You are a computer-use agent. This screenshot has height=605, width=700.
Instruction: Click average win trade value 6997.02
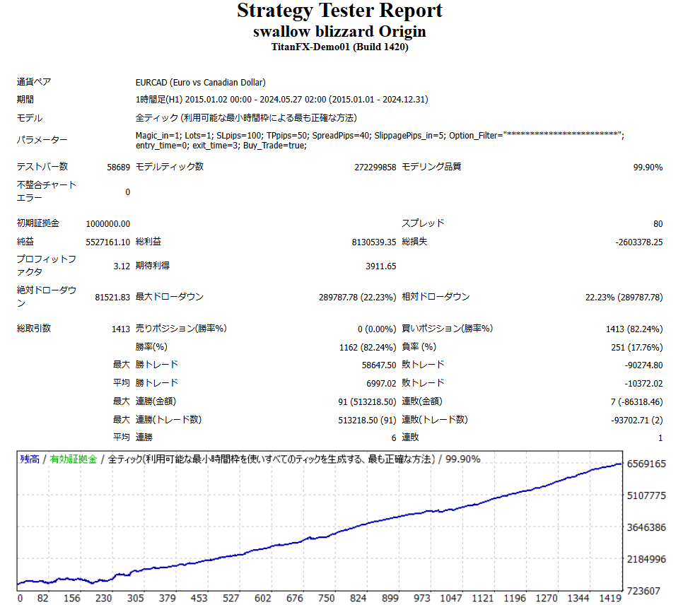(381, 384)
